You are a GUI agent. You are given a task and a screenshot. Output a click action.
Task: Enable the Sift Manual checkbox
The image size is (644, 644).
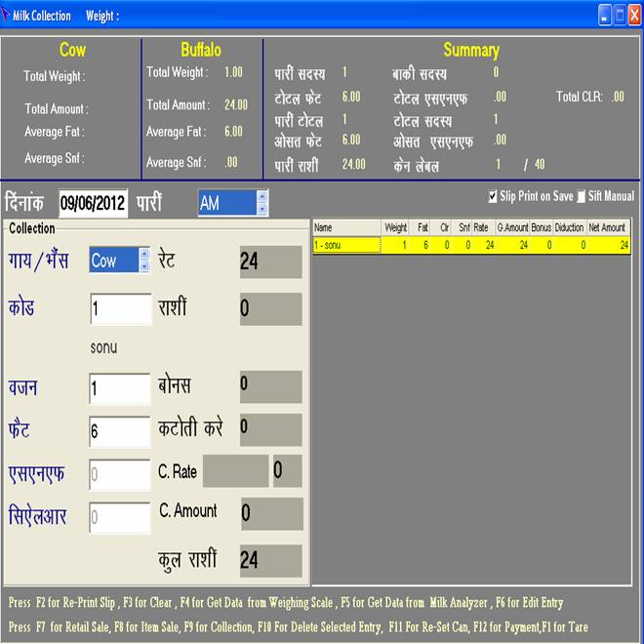coord(581,196)
